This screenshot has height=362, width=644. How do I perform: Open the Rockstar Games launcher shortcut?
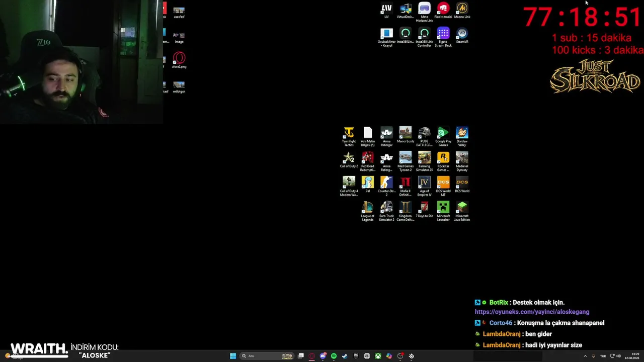(x=443, y=161)
